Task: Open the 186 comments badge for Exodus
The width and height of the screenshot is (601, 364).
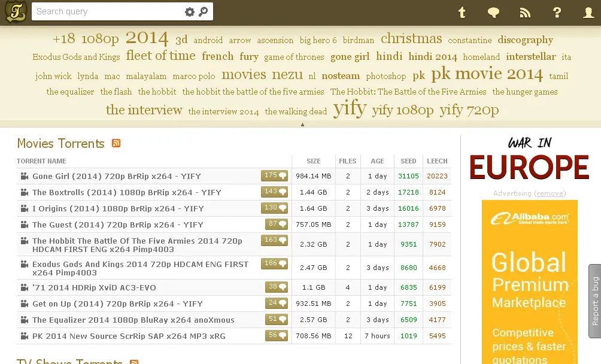Action: pos(274,263)
